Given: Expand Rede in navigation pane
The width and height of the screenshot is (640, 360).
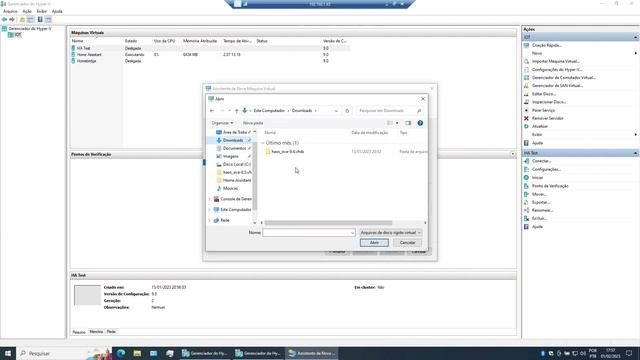Looking at the screenshot, I should pos(210,220).
